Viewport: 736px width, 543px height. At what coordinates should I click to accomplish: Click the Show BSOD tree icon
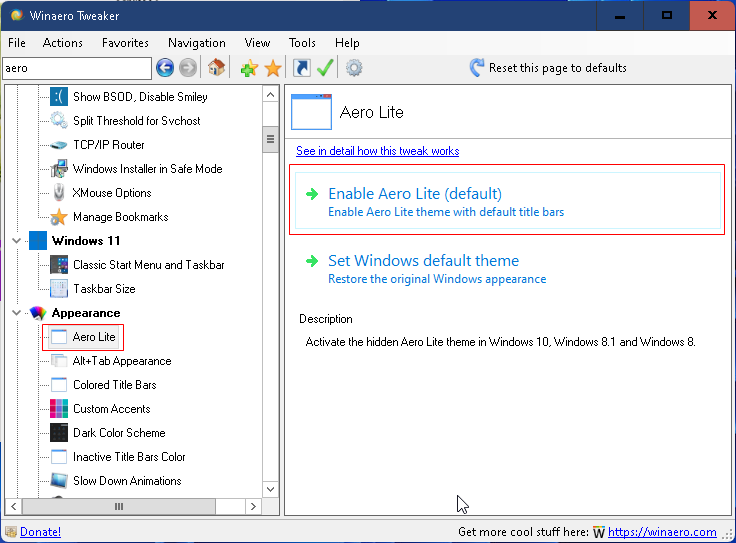59,97
